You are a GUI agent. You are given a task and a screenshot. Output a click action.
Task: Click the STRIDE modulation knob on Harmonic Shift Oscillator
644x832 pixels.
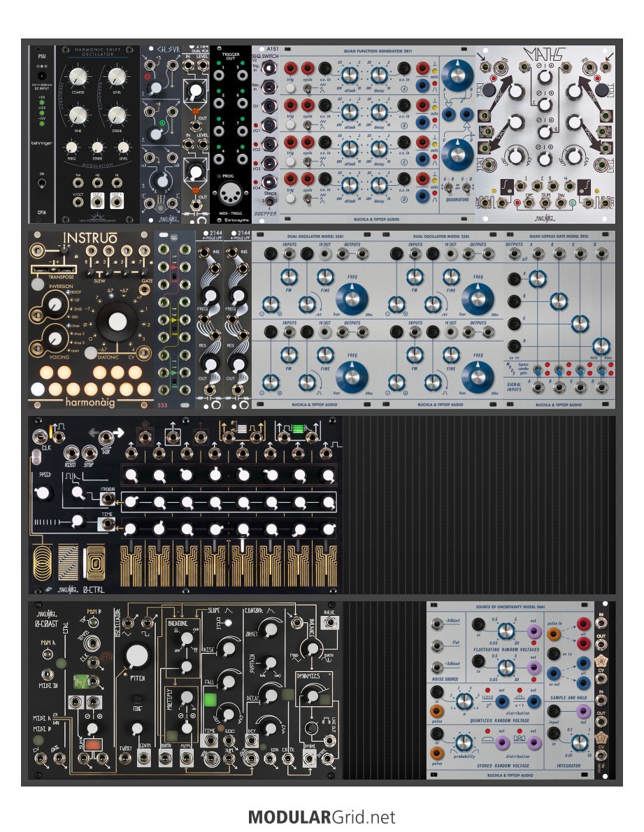coord(98,147)
